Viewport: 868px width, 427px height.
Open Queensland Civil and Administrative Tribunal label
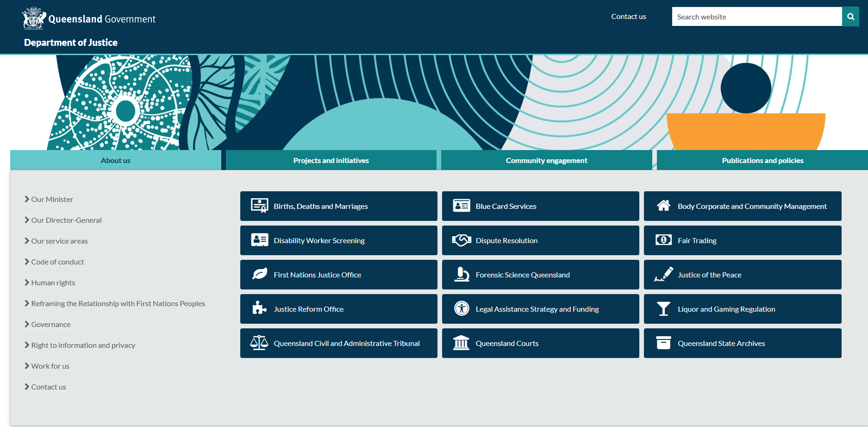[x=347, y=343]
